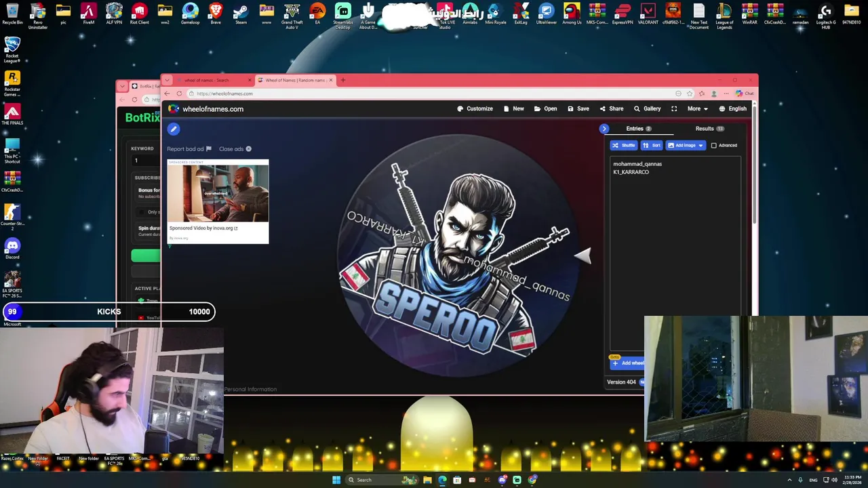The image size is (868, 488).
Task: Bookmark this page with the star icon
Action: [x=690, y=94]
